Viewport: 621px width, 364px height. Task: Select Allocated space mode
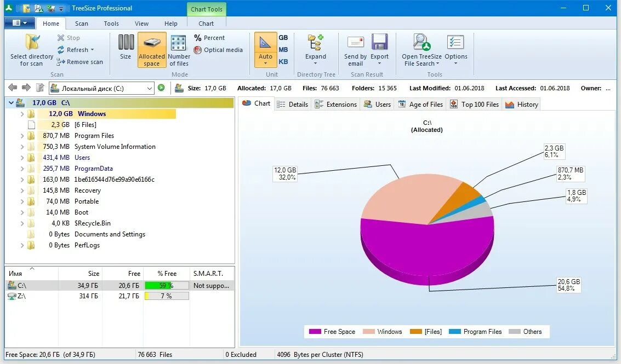coord(152,50)
